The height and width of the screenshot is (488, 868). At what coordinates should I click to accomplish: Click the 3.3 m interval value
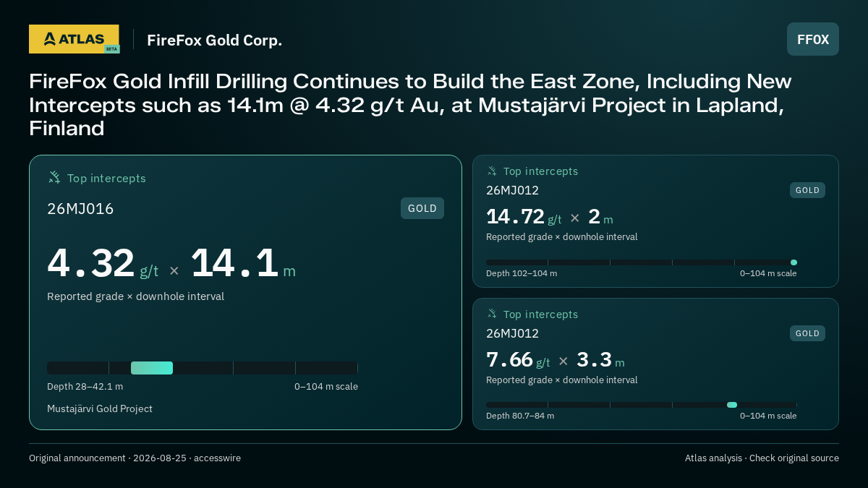[600, 360]
